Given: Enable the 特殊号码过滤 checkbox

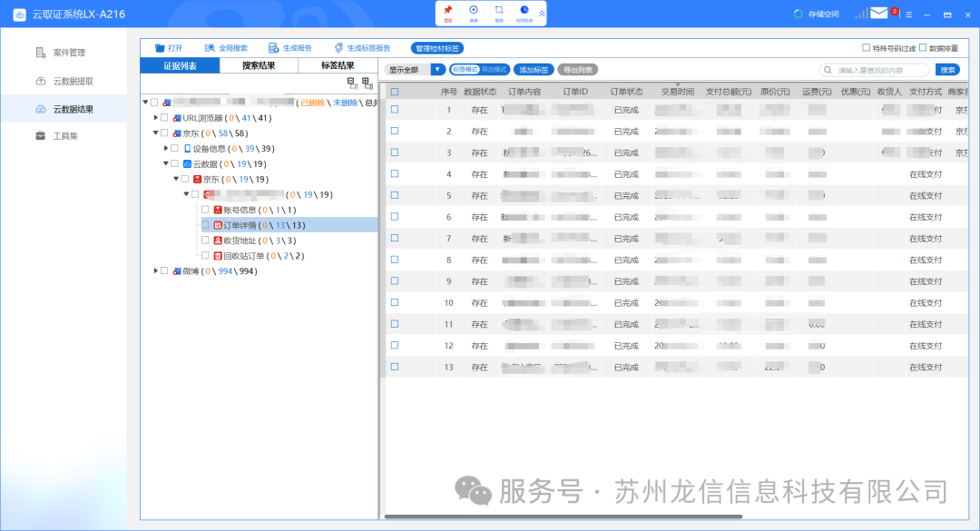Looking at the screenshot, I should 866,48.
